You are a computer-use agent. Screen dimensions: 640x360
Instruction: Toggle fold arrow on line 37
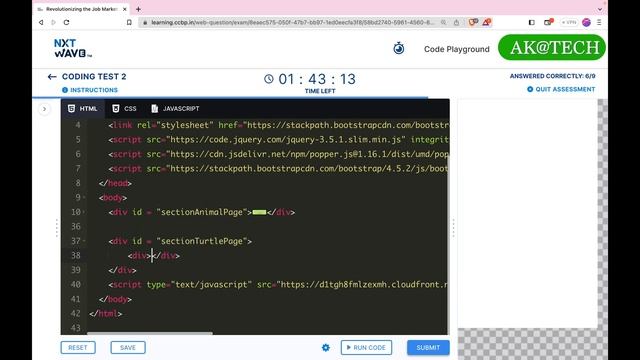[84, 241]
